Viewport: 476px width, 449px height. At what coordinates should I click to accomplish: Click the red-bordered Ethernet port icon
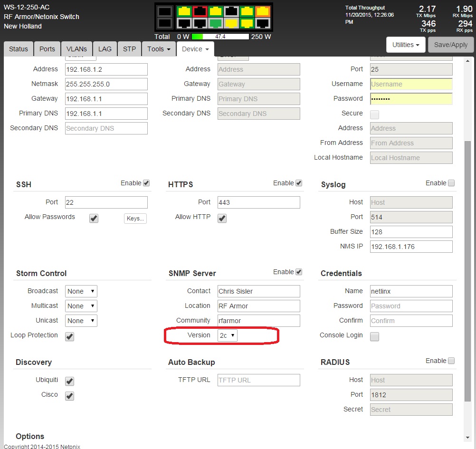coord(200,11)
